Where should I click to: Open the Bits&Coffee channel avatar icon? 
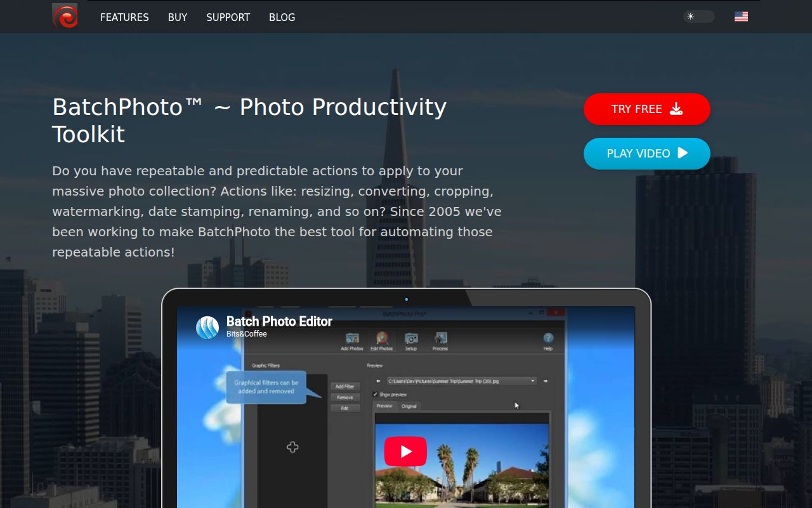(207, 327)
